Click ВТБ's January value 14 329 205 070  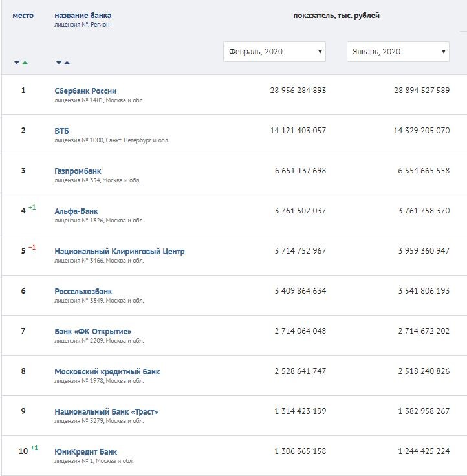(x=421, y=131)
